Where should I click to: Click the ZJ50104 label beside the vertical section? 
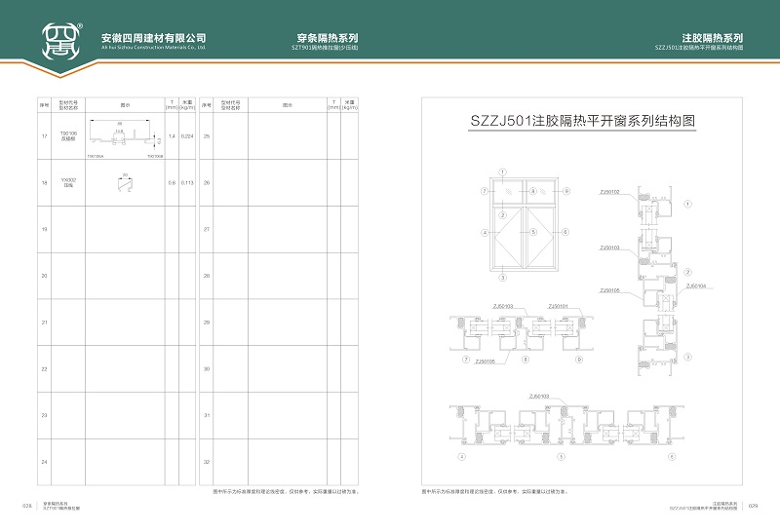tap(696, 286)
